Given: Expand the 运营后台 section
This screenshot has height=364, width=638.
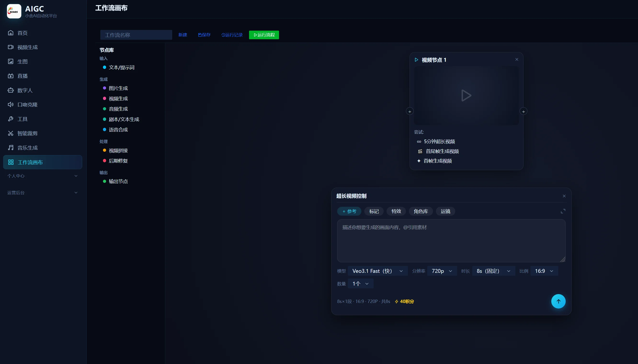Looking at the screenshot, I should click(x=43, y=193).
